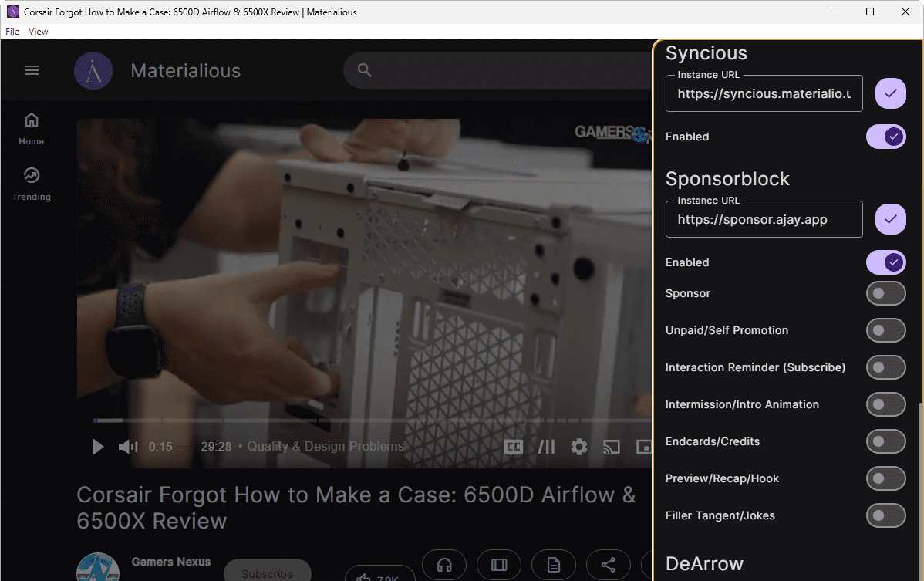Maximize the application window
Image resolution: width=924 pixels, height=581 pixels.
pos(870,12)
